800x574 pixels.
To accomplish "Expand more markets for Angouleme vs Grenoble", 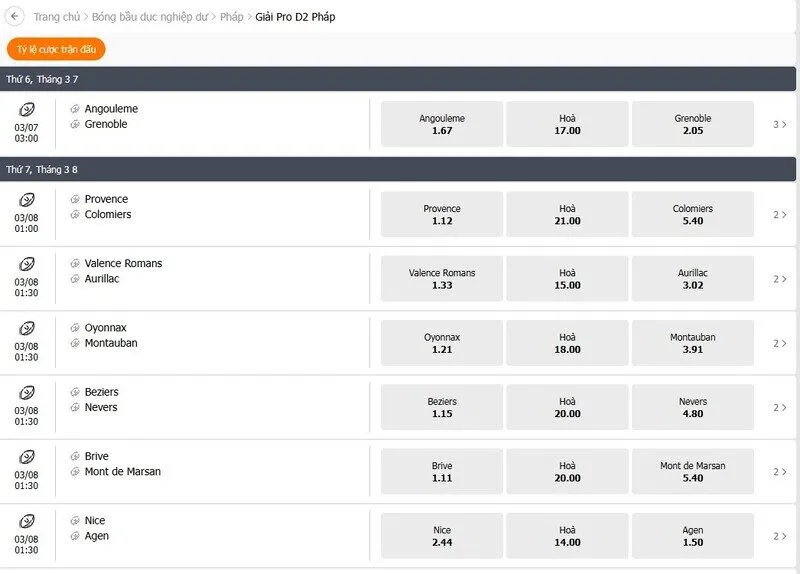I will pyautogui.click(x=780, y=124).
